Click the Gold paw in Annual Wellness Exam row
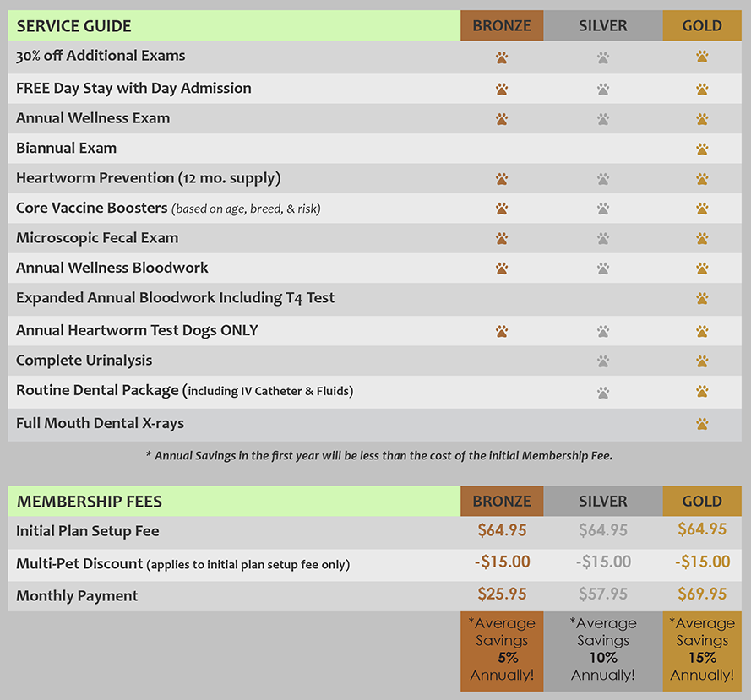The width and height of the screenshot is (751, 700). point(702,119)
